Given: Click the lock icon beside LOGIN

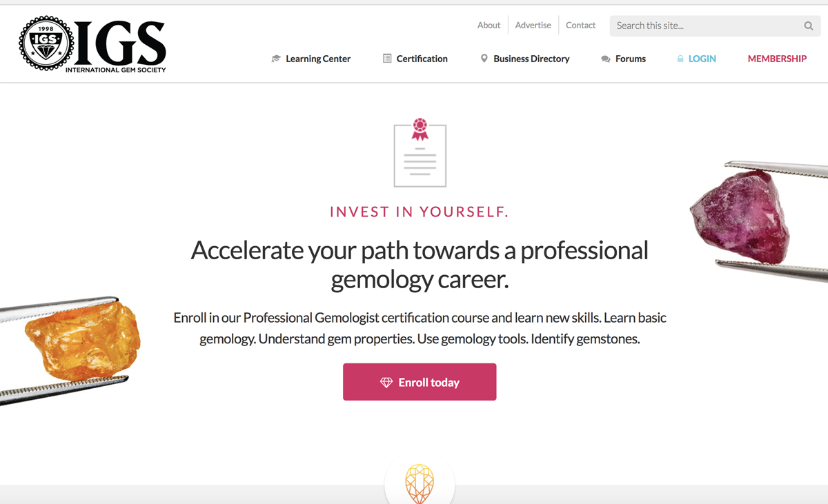Looking at the screenshot, I should [x=680, y=59].
